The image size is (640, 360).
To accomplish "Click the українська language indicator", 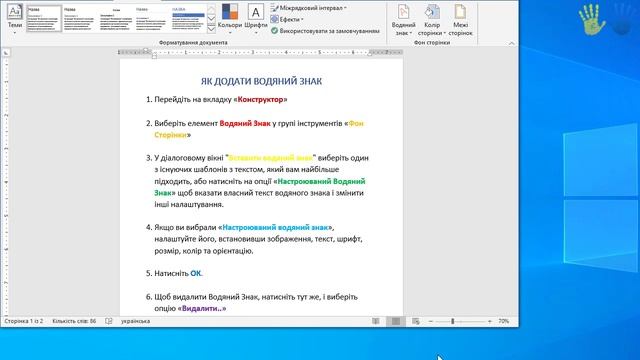I will (x=136, y=321).
